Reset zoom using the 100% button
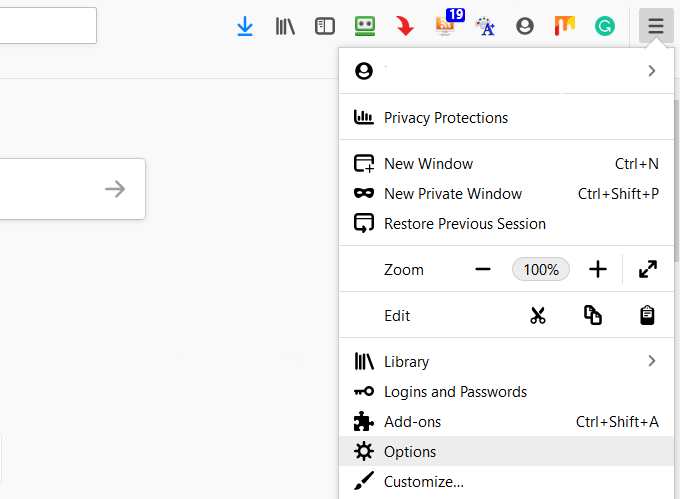Viewport: 680px width, 499px height. (541, 269)
